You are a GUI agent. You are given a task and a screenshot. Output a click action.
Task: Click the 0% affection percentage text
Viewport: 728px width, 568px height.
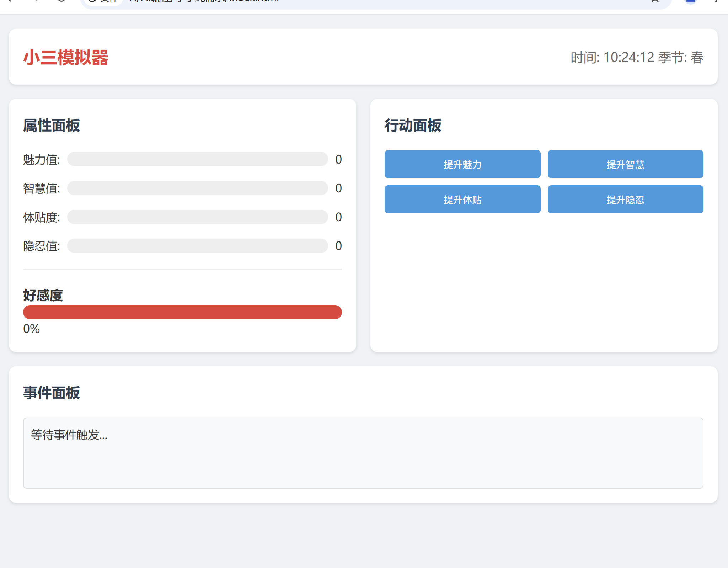click(x=31, y=329)
